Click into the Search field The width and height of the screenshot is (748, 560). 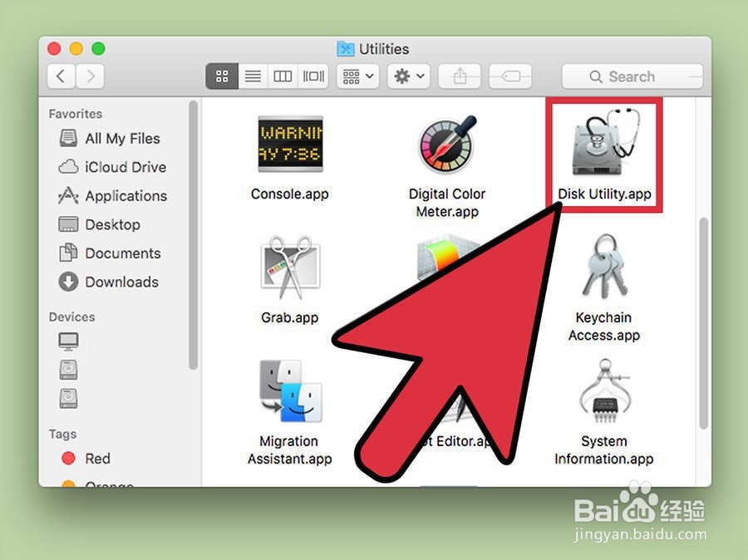coord(632,76)
